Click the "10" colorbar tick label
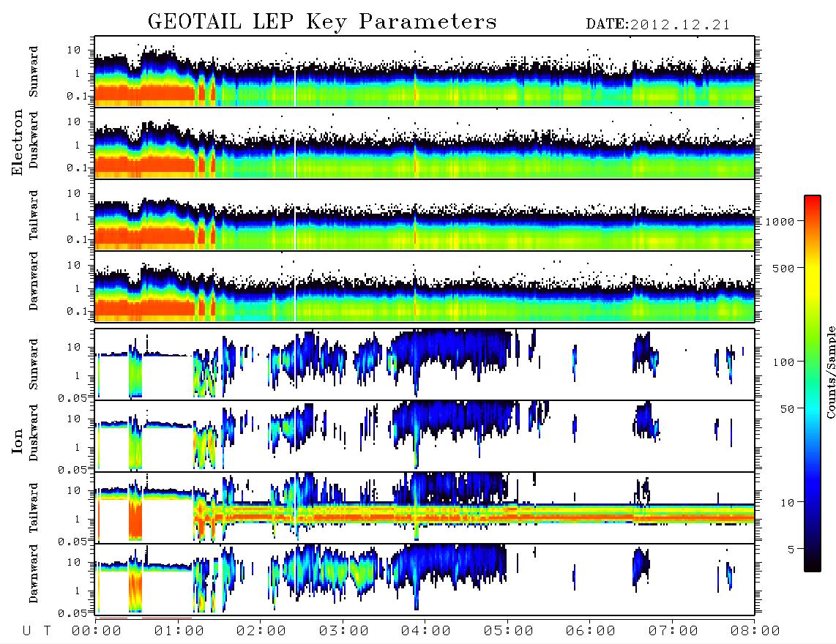836x644 pixels. [x=787, y=502]
